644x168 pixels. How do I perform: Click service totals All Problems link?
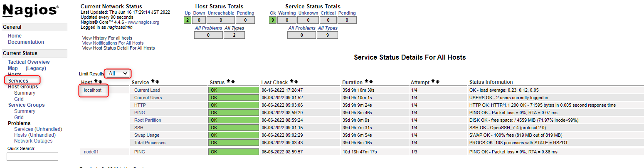click(x=302, y=28)
